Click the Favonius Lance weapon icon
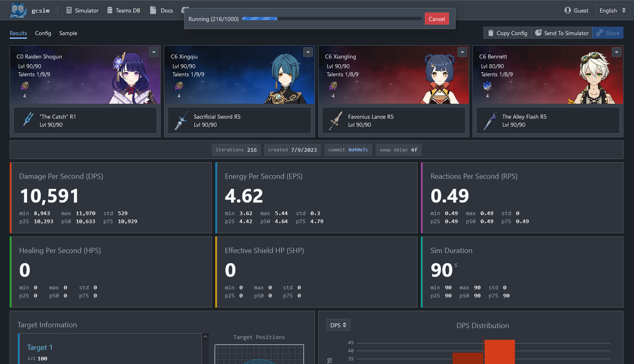 click(336, 120)
